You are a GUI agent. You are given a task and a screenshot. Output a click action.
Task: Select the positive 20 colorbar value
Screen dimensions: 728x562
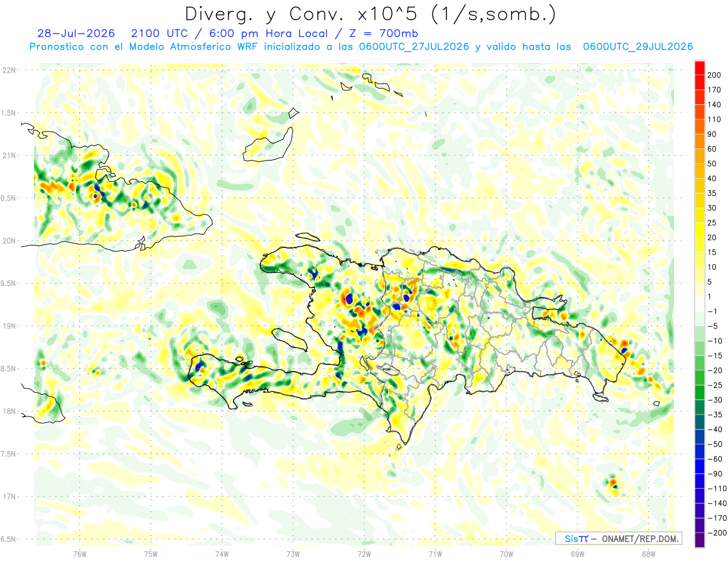point(712,238)
